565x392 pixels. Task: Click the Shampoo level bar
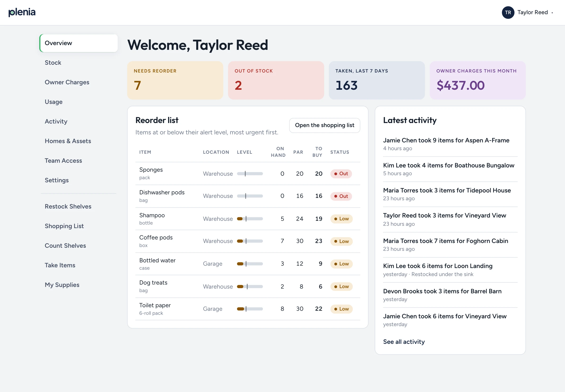(x=250, y=219)
